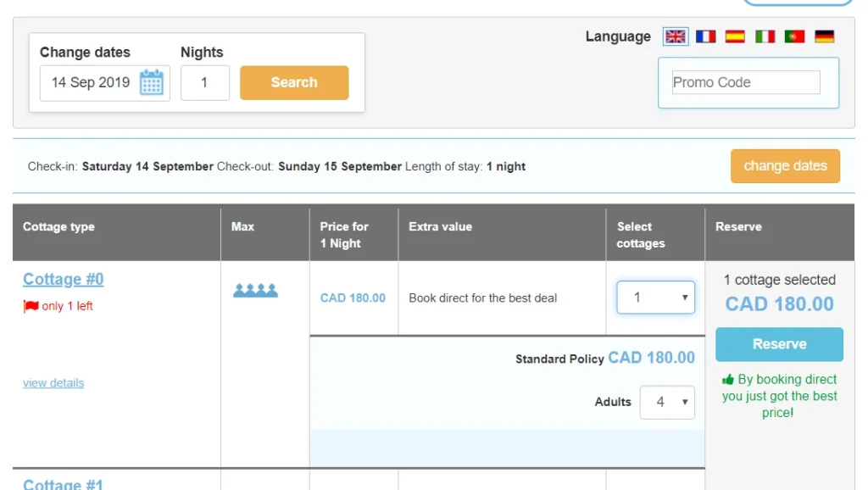Choose the Spanish flag language option
Viewport: 868px width, 490px height.
click(x=735, y=36)
